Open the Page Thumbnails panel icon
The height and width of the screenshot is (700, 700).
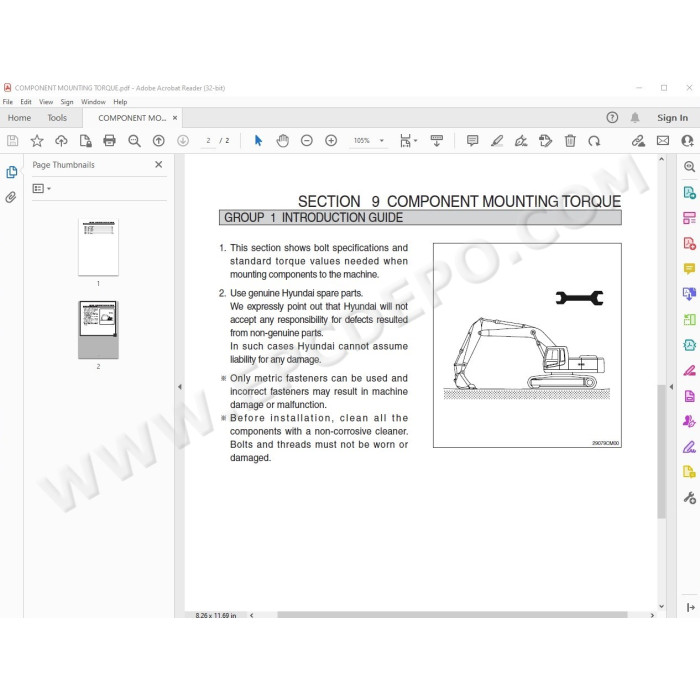click(x=12, y=172)
